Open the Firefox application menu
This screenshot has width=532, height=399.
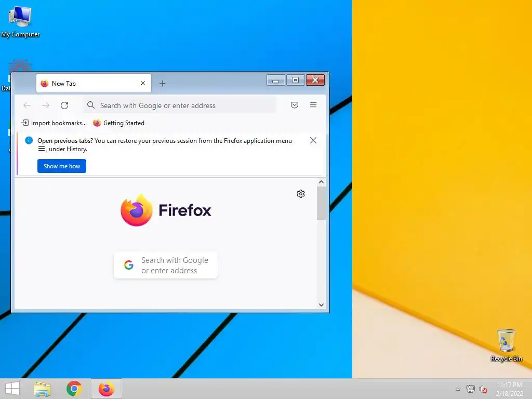313,105
